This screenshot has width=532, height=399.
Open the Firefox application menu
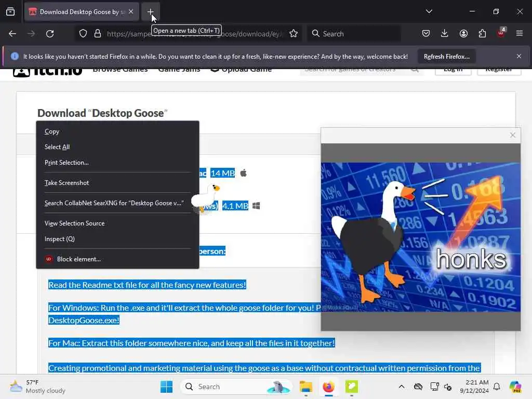(x=520, y=33)
